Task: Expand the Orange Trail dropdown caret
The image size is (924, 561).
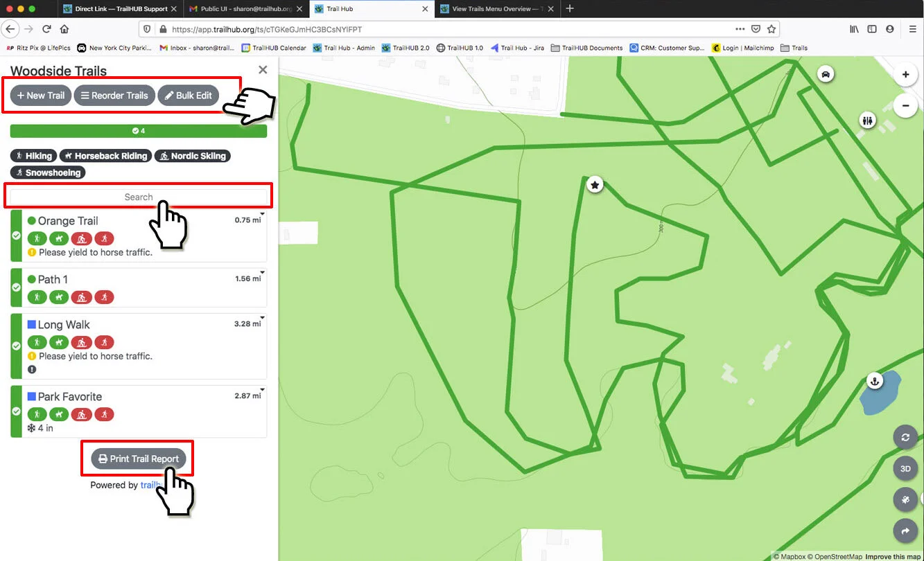Action: pyautogui.click(x=263, y=214)
